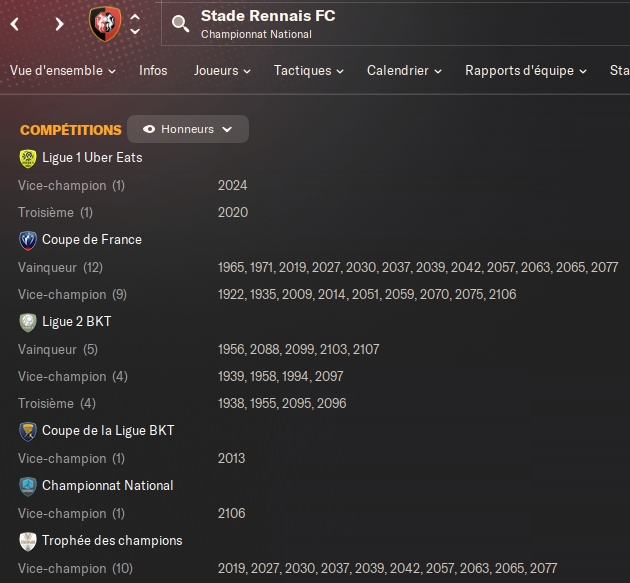Click the Trophée des champions logo
The width and height of the screenshot is (630, 583).
coord(27,541)
